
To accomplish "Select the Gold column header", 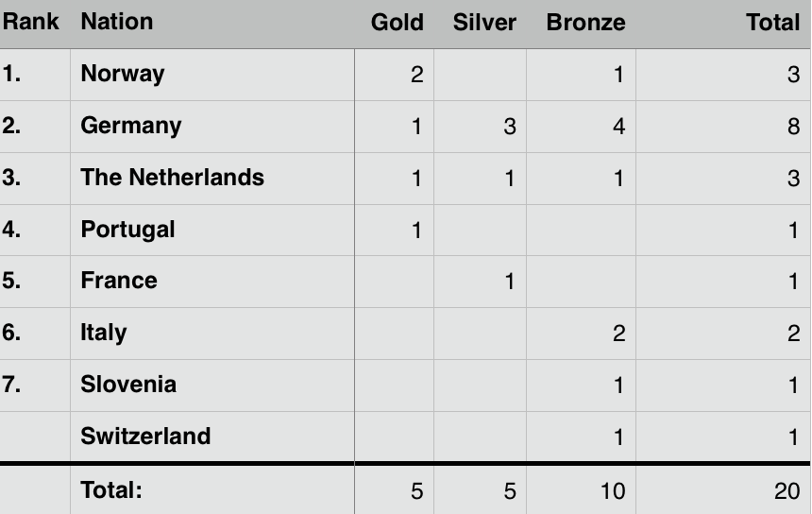I will tap(394, 23).
